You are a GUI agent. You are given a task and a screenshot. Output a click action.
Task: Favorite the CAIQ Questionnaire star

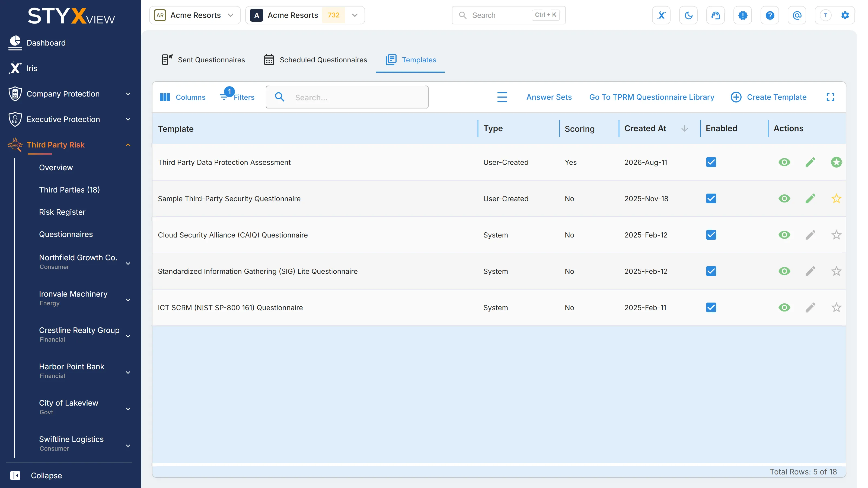[836, 235]
